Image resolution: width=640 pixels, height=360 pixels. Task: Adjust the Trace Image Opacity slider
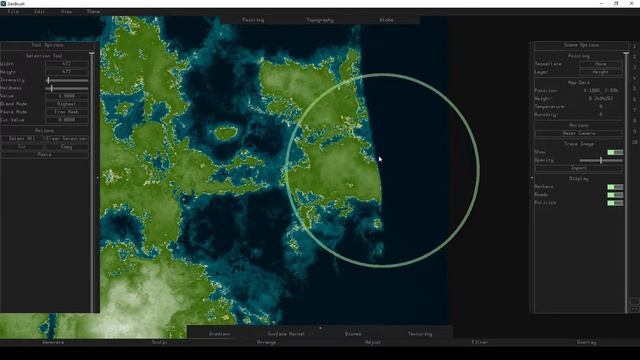601,160
